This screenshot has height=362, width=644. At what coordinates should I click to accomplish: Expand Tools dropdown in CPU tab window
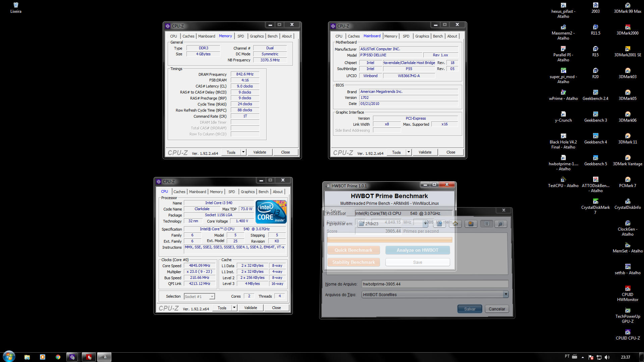click(x=234, y=308)
